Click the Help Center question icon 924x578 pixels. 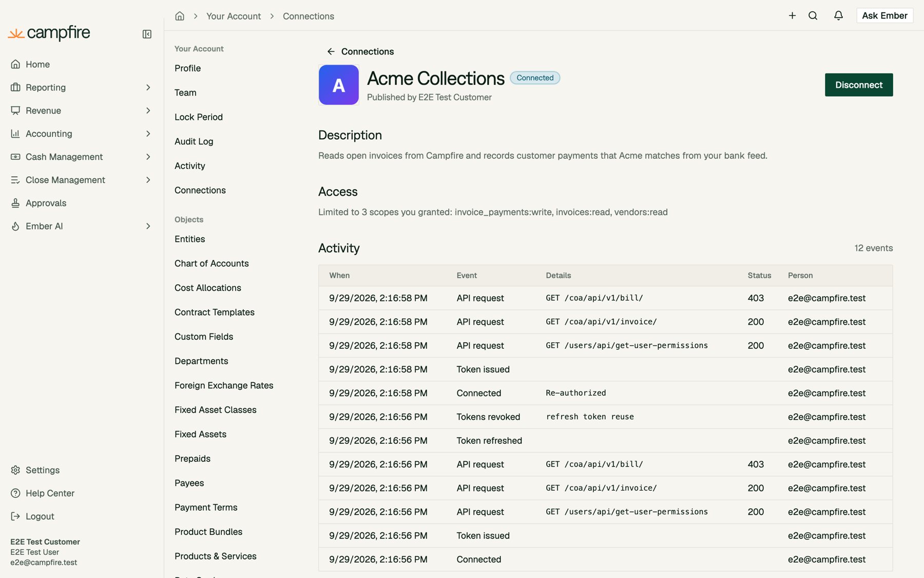click(x=15, y=493)
